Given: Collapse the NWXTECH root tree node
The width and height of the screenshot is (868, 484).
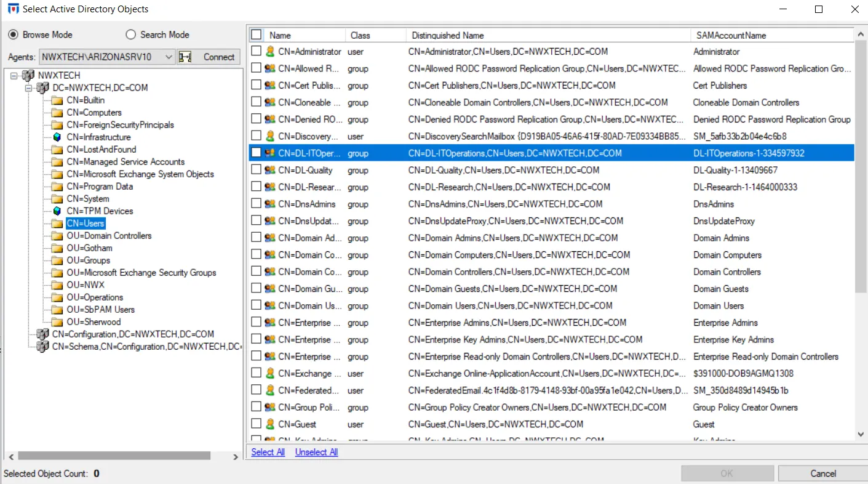Looking at the screenshot, I should [14, 75].
